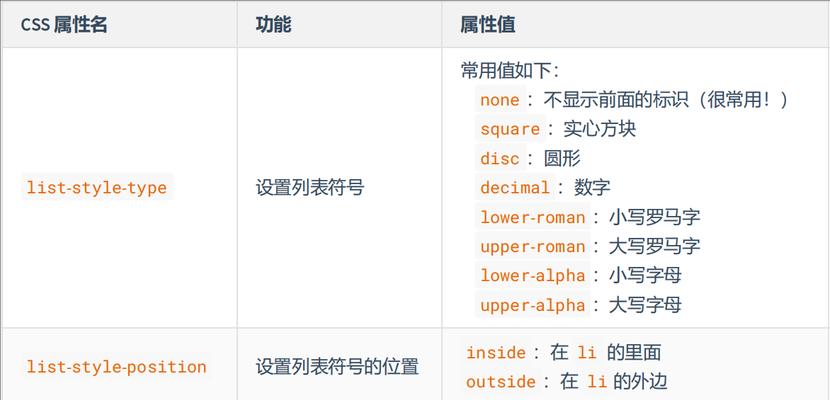830x400 pixels.
Task: Click the 'li' code in inside row
Action: click(x=587, y=352)
